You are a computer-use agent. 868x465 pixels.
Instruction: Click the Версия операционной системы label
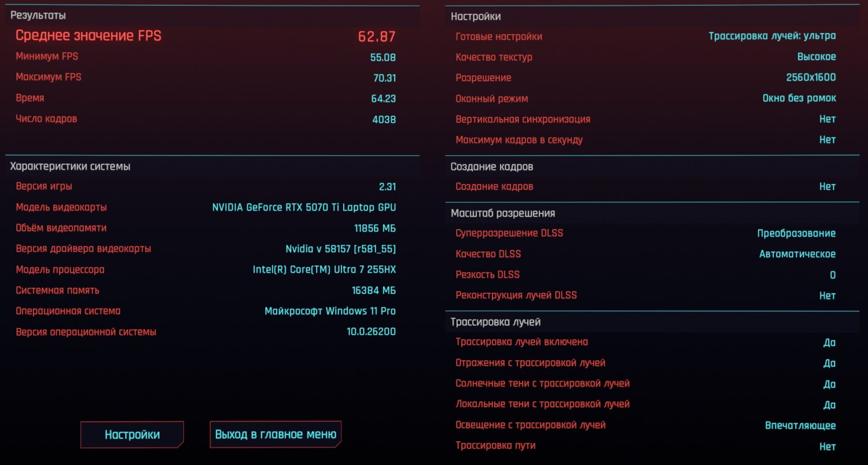(86, 333)
